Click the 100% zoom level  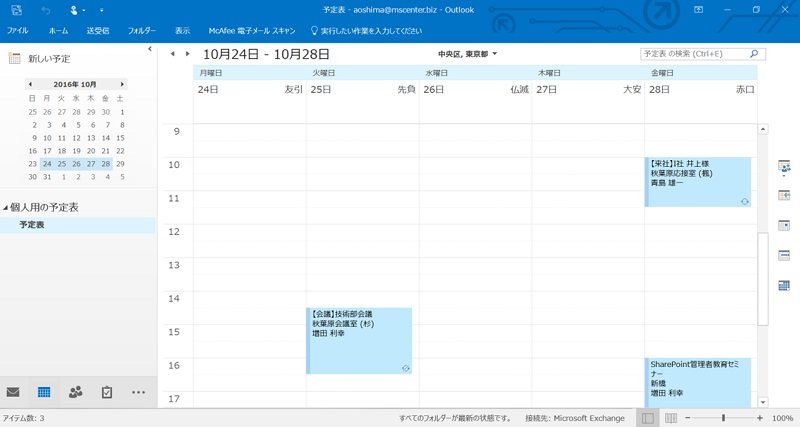click(782, 418)
